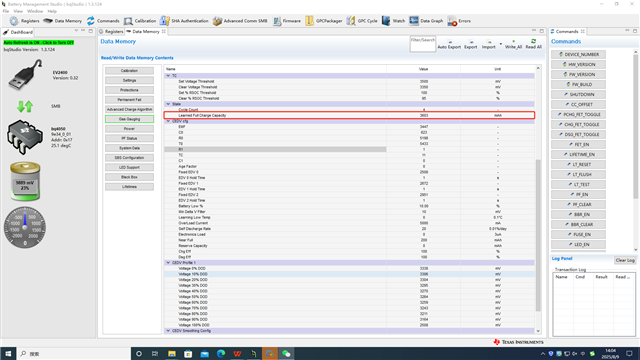
Task: Toggle LED_EN command
Action: (x=578, y=244)
